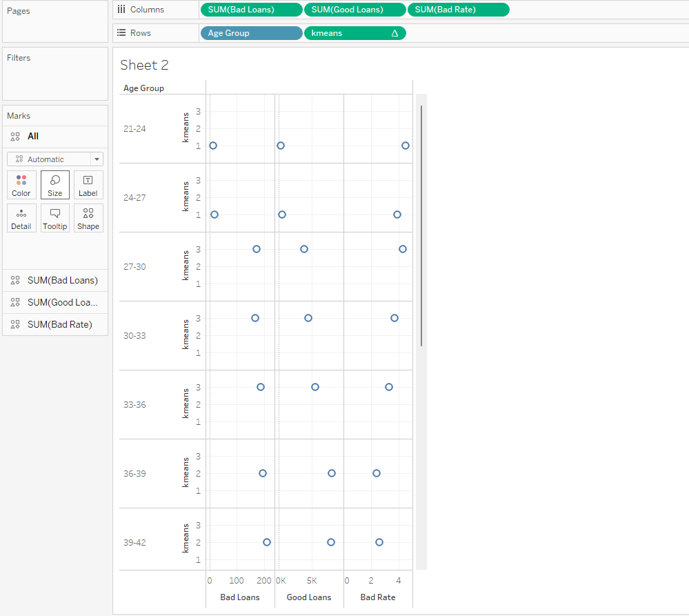Select the 21-24 age group row label
Viewport: 689px width, 616px height.
click(x=134, y=129)
